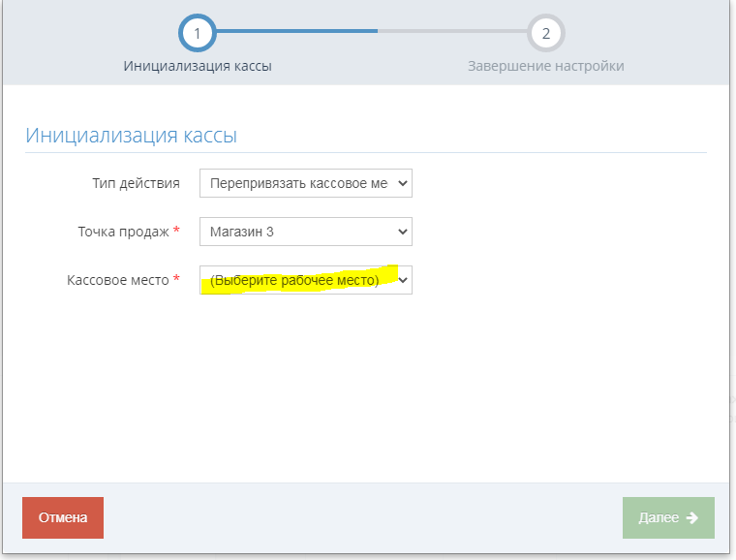Click the chevron arrow of Кассовое место field
Image resolution: width=736 pixels, height=560 pixels.
tap(402, 280)
